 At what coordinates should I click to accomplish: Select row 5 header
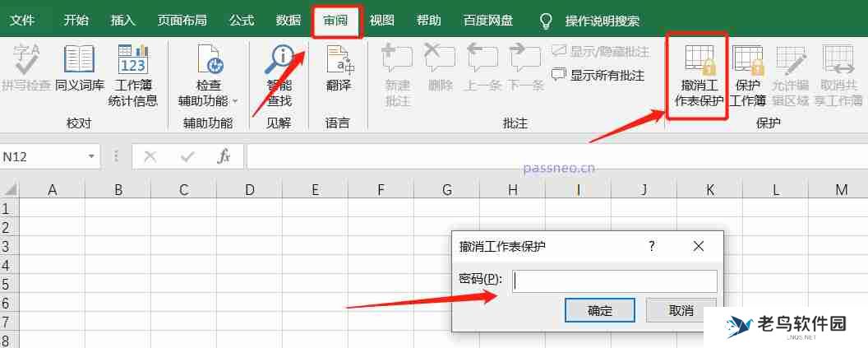point(7,285)
